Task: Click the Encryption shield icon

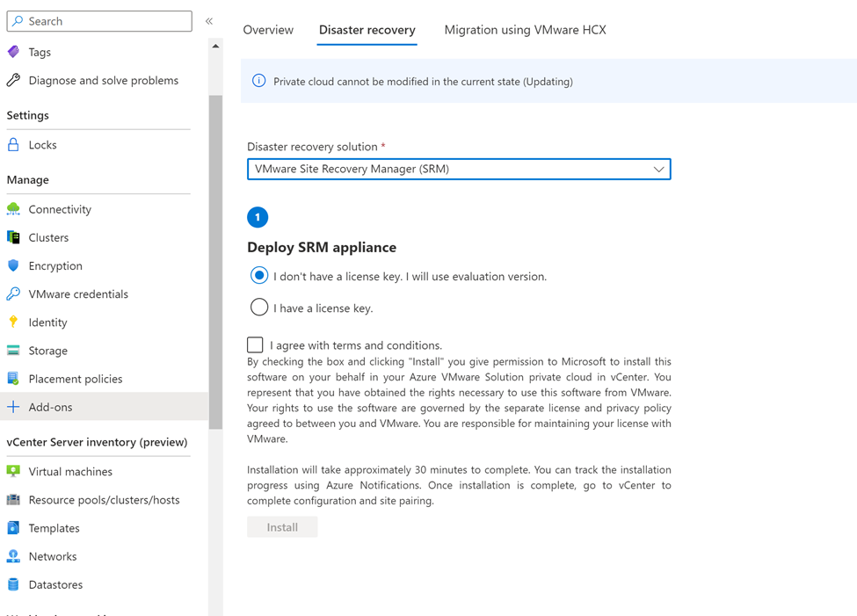Action: click(13, 265)
